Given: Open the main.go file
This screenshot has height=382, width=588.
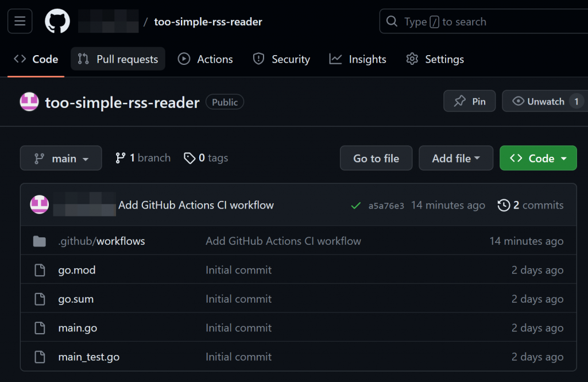Looking at the screenshot, I should 78,328.
